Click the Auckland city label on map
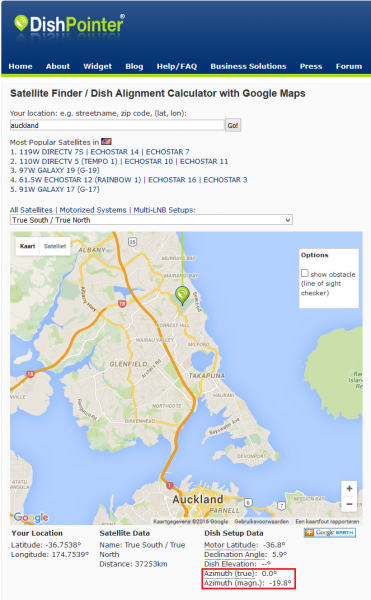The height and width of the screenshot is (600, 371). click(x=198, y=499)
